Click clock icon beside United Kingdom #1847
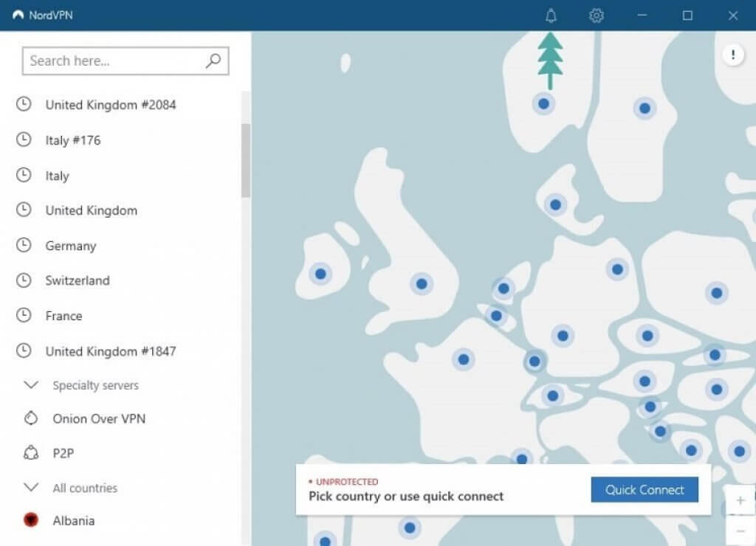The height and width of the screenshot is (546, 756). [x=24, y=350]
